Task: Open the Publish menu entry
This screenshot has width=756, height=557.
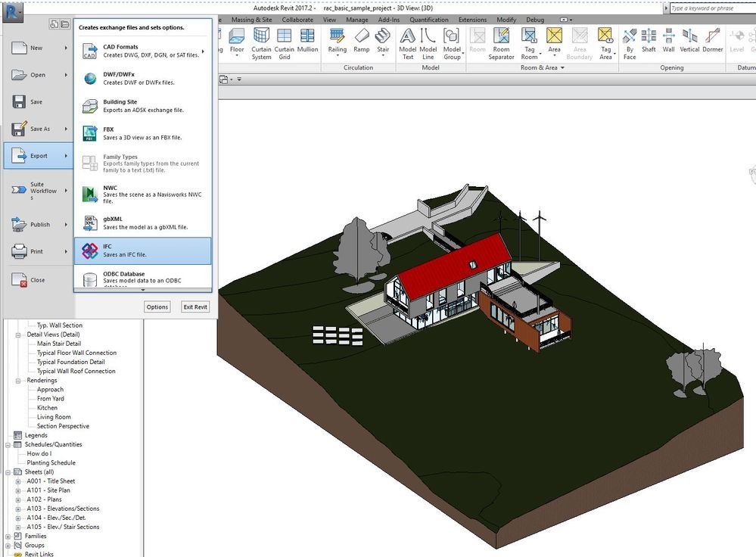Action: 38,224
